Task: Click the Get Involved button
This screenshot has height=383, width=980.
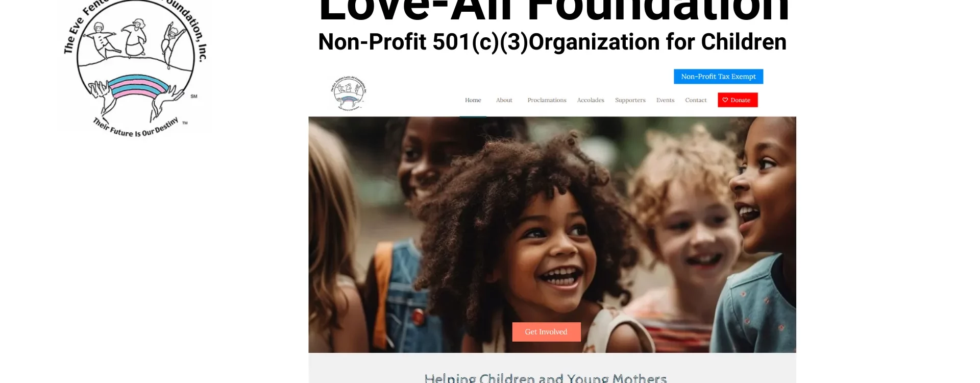Action: point(546,332)
